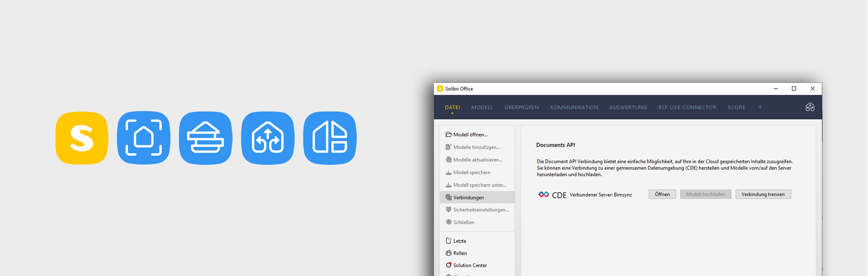
Task: Click the blue split-building product icon
Action: [x=330, y=138]
